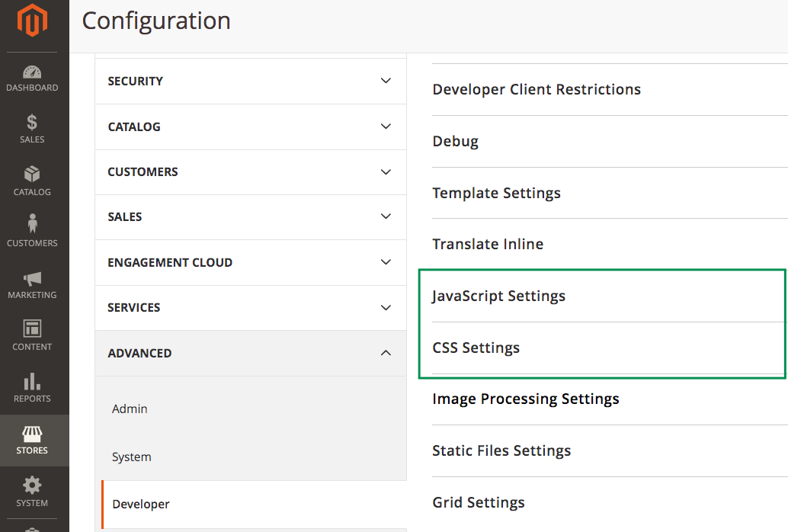
Task: Select the Stores icon in the sidebar
Action: tap(32, 441)
